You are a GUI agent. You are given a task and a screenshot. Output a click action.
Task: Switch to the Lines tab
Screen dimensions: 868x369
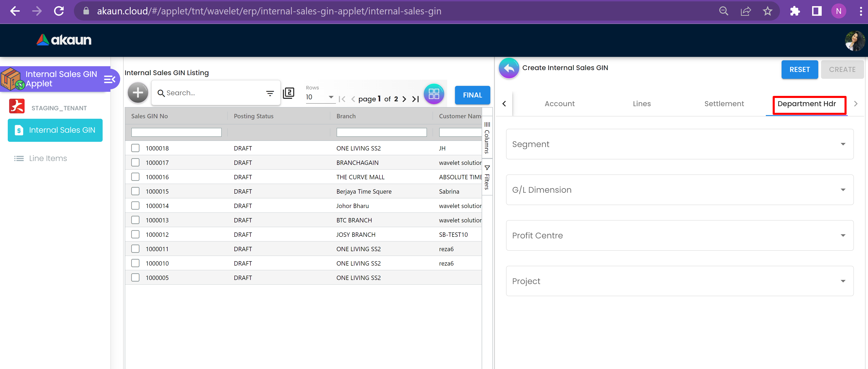[x=642, y=104]
